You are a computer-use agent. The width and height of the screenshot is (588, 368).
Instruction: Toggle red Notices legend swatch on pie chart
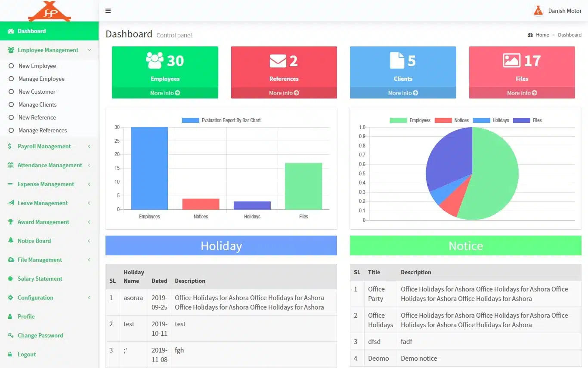[x=443, y=120]
